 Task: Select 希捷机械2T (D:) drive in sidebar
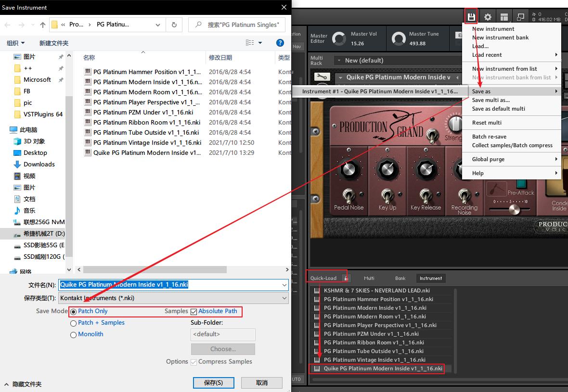39,234
